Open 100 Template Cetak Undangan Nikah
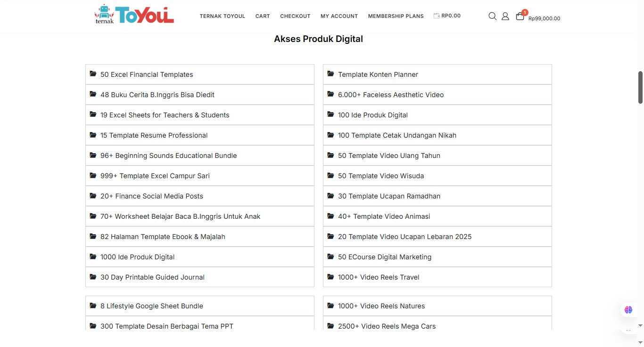Image resolution: width=644 pixels, height=347 pixels. [397, 135]
